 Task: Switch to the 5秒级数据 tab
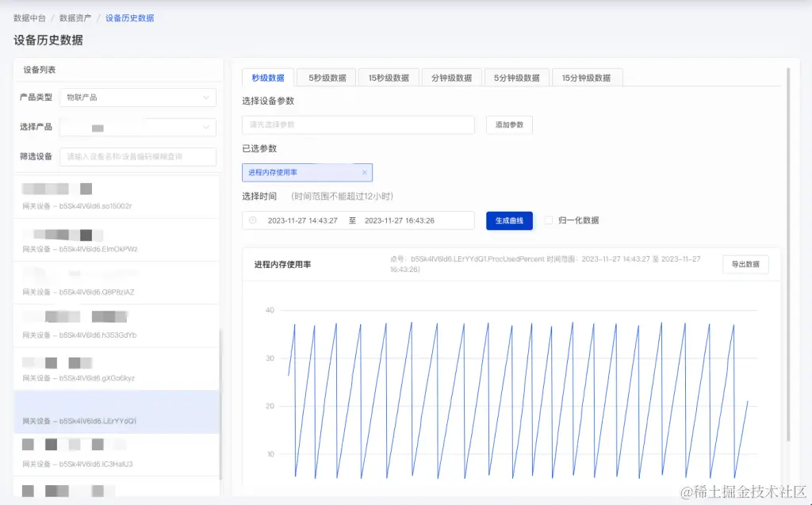324,77
